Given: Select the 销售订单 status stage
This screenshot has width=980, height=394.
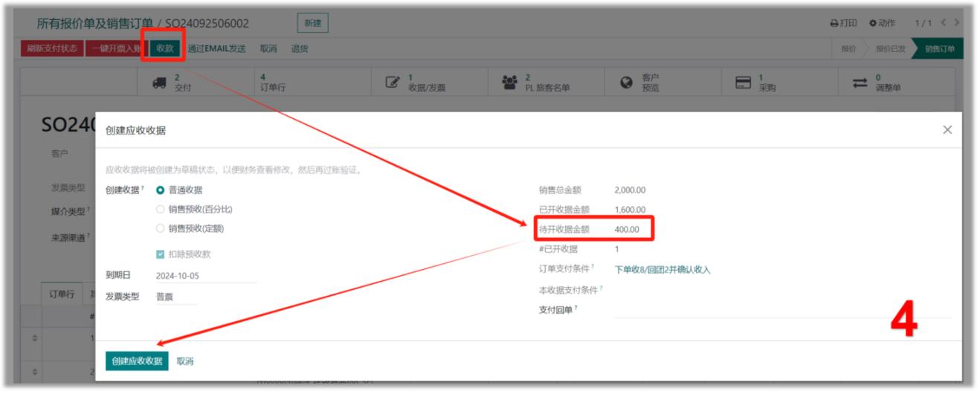Looking at the screenshot, I should pyautogui.click(x=939, y=48).
